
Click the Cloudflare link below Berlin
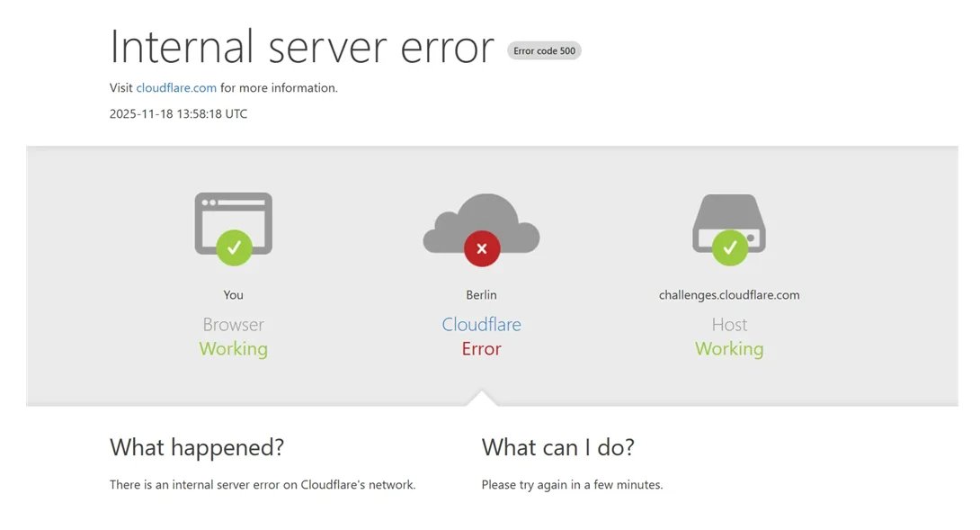481,324
